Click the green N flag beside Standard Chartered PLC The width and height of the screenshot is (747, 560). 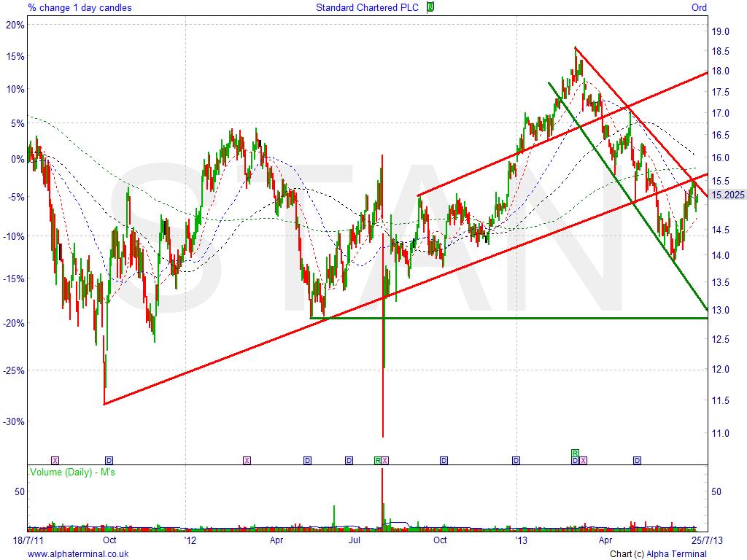(x=430, y=7)
